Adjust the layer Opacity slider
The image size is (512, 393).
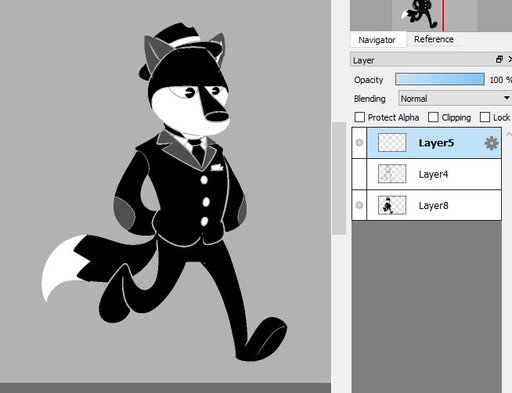click(440, 80)
